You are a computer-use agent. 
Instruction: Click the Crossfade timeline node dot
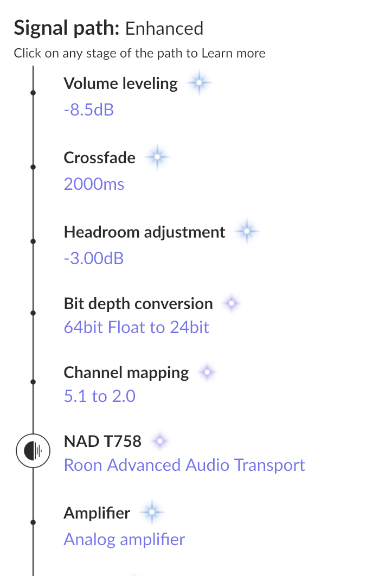[33, 167]
